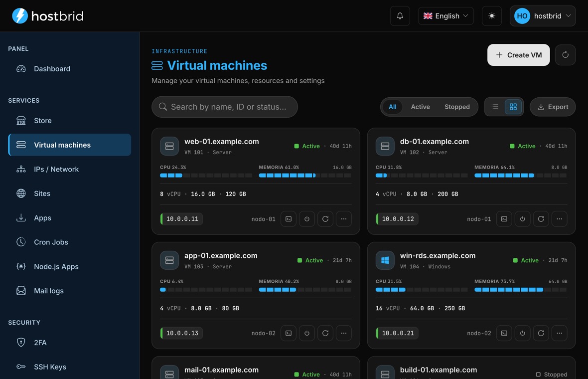Click nodo-02 label on app-01 card
The height and width of the screenshot is (379, 588).
(263, 333)
